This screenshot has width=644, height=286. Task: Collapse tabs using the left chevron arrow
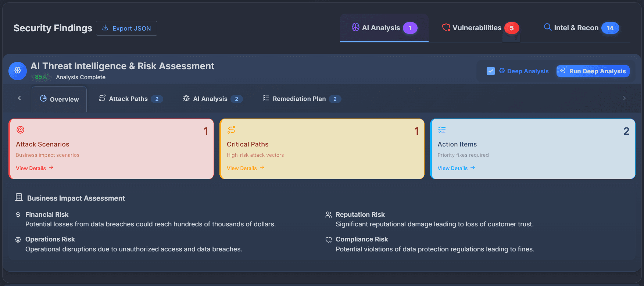pyautogui.click(x=19, y=98)
